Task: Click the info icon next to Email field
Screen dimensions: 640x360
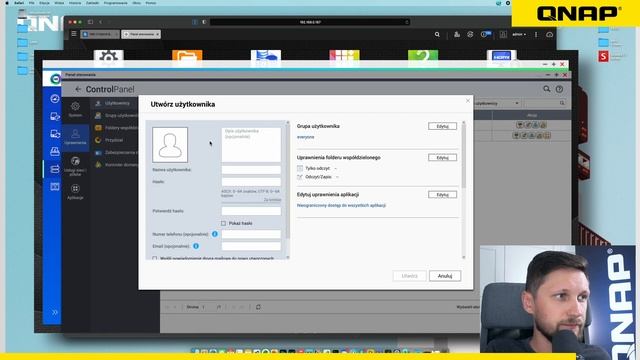Action: click(196, 246)
